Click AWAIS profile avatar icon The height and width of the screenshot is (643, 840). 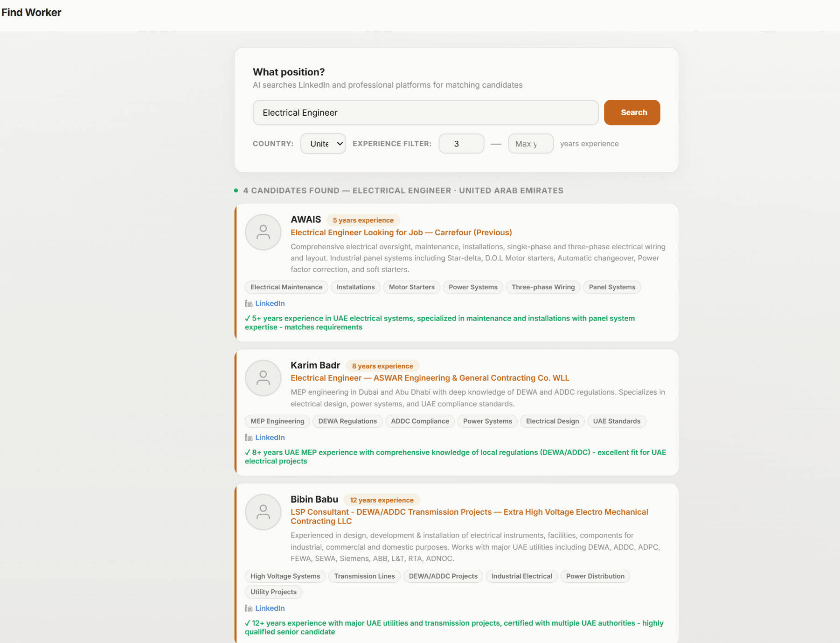click(x=263, y=232)
